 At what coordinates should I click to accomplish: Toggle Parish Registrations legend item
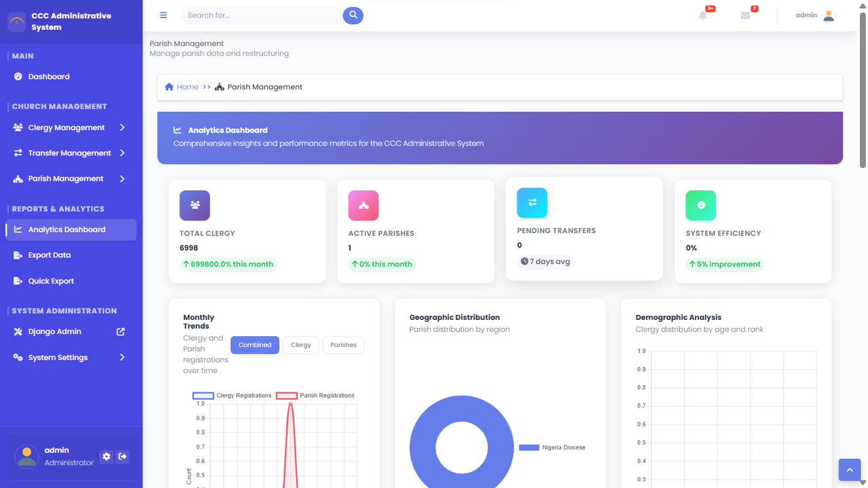coord(315,395)
